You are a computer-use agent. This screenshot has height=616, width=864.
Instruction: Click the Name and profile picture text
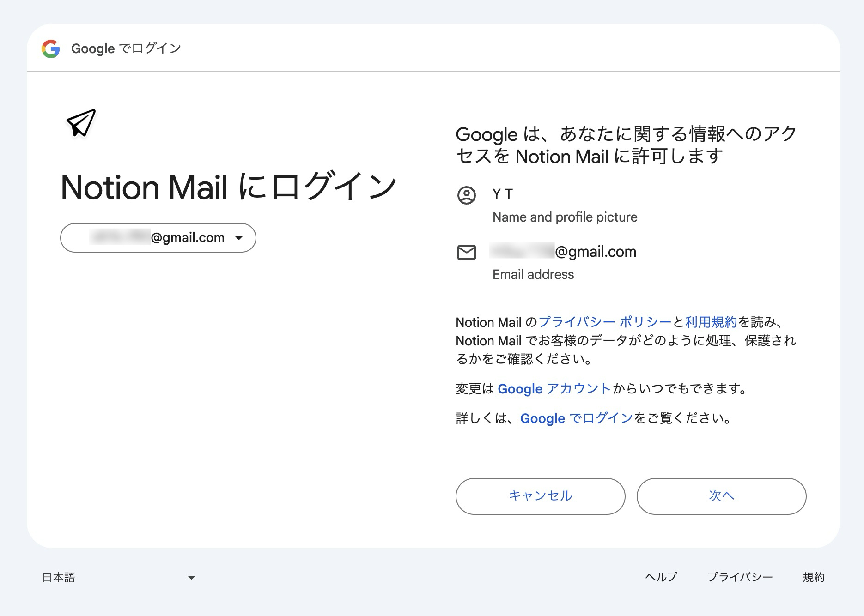pos(565,217)
